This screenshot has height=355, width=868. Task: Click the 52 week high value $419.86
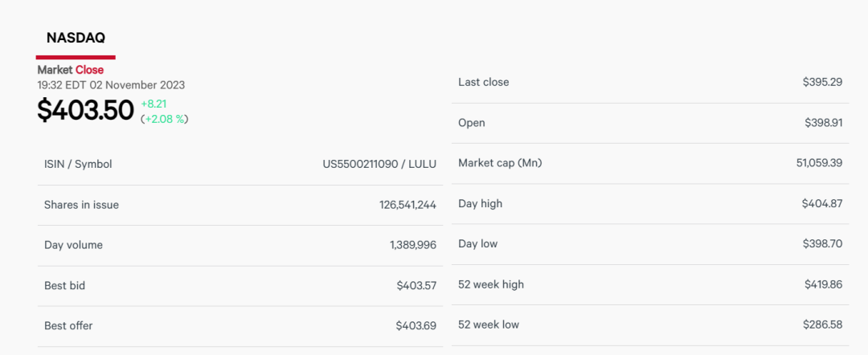tap(824, 285)
